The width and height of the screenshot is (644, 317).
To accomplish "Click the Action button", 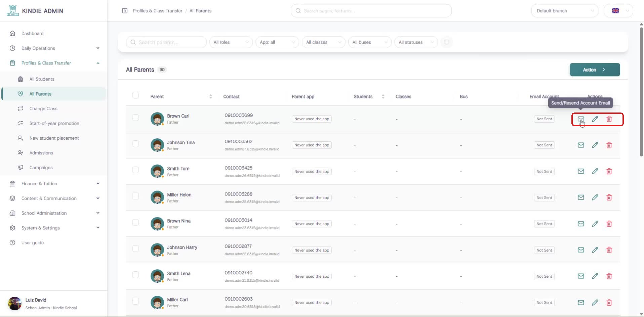I will coord(595,70).
